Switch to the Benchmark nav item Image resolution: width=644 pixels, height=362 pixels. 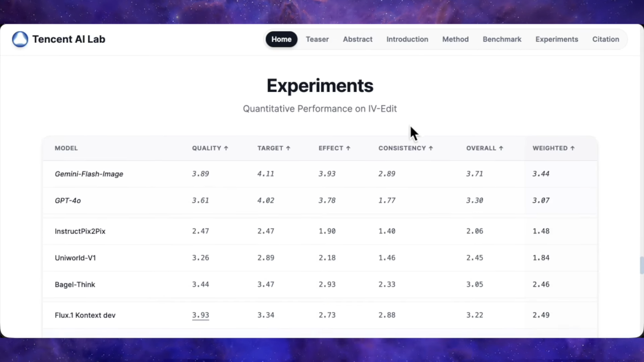point(502,39)
